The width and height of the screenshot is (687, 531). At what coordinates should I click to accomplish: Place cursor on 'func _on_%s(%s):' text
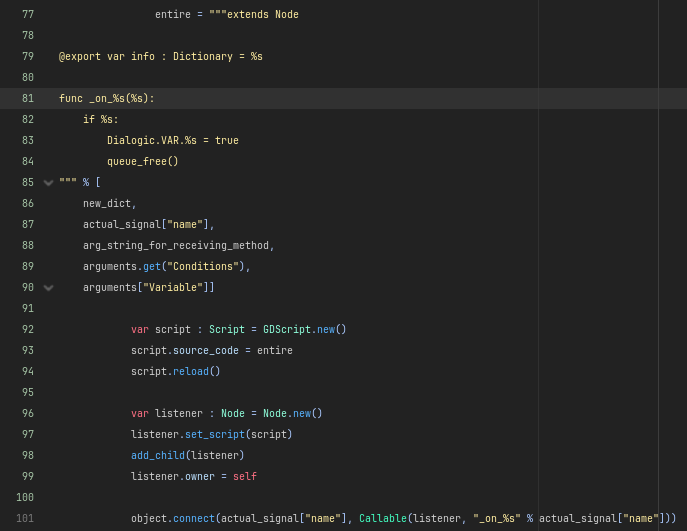point(107,99)
